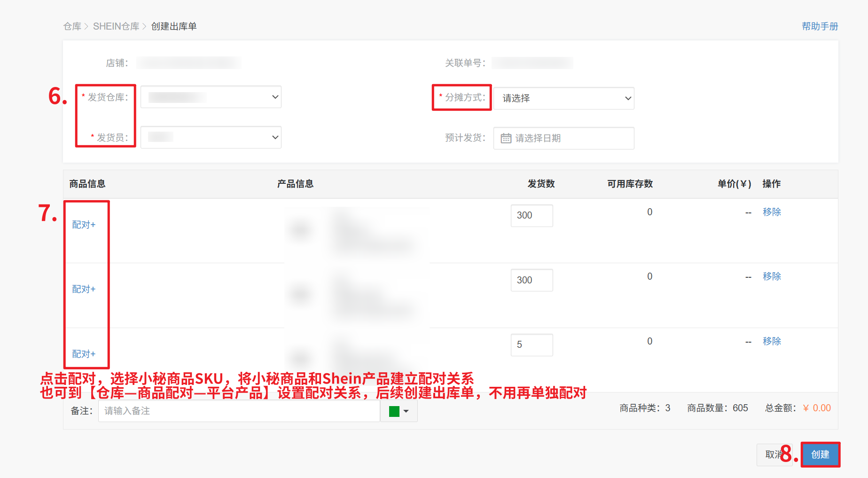Click the second row quantity field 300
Image resolution: width=868 pixels, height=478 pixels.
pyautogui.click(x=532, y=280)
